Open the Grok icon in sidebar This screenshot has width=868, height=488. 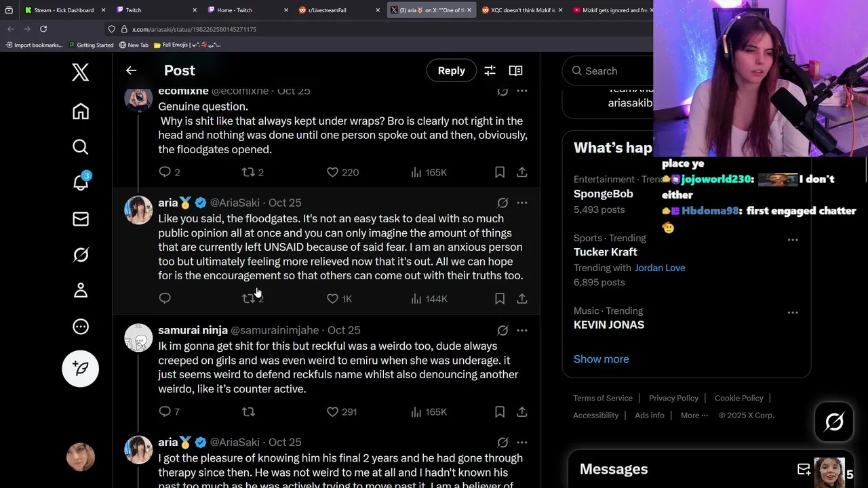tap(81, 255)
